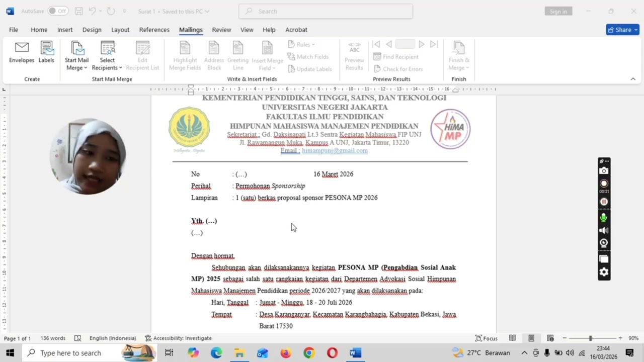Open the Help tab

click(x=269, y=30)
